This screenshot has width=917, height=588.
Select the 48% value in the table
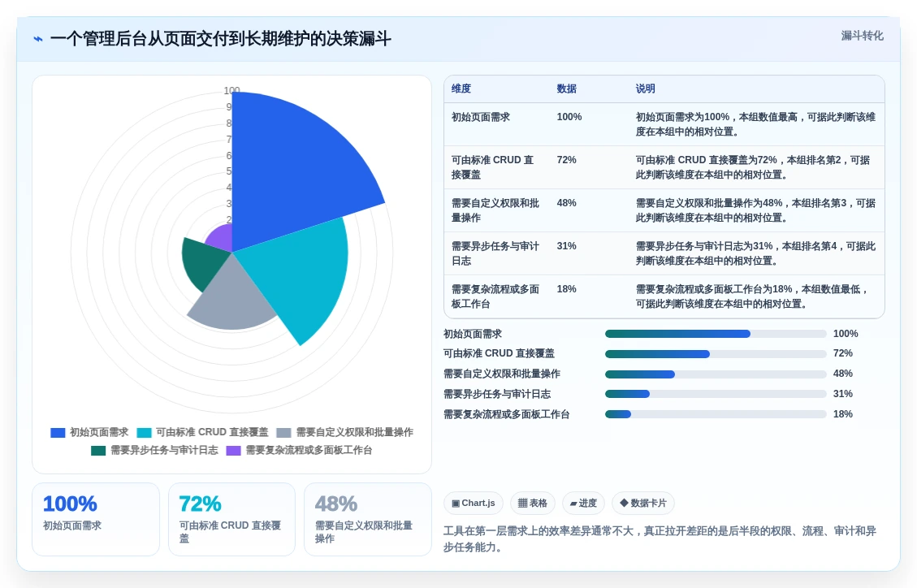[566, 203]
